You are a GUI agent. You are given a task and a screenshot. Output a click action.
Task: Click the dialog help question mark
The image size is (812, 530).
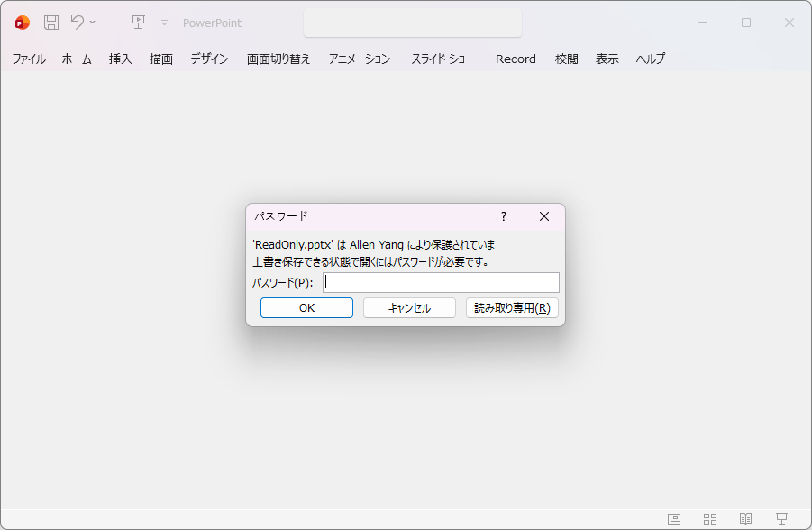tap(504, 216)
